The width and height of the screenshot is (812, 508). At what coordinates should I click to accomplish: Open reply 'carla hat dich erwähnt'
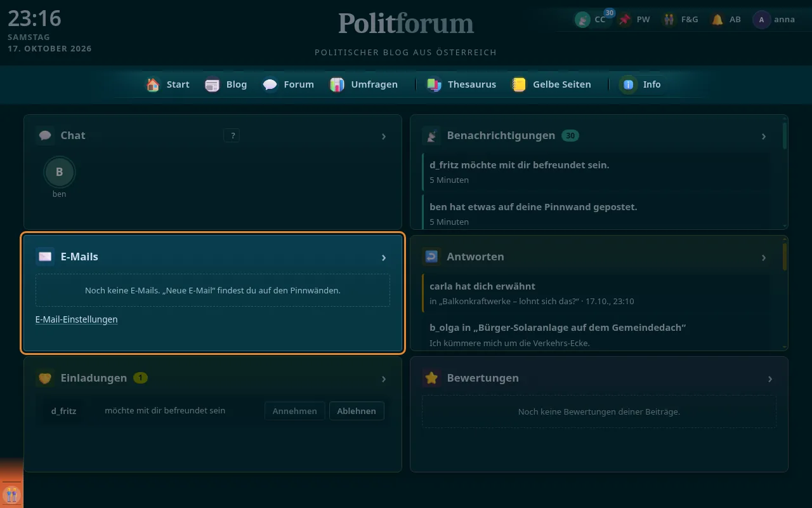(x=597, y=293)
